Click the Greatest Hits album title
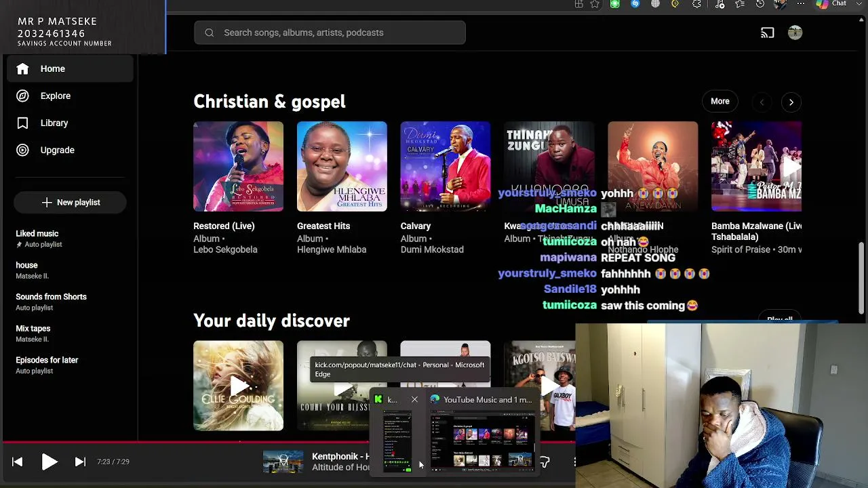The image size is (868, 488). pyautogui.click(x=323, y=226)
